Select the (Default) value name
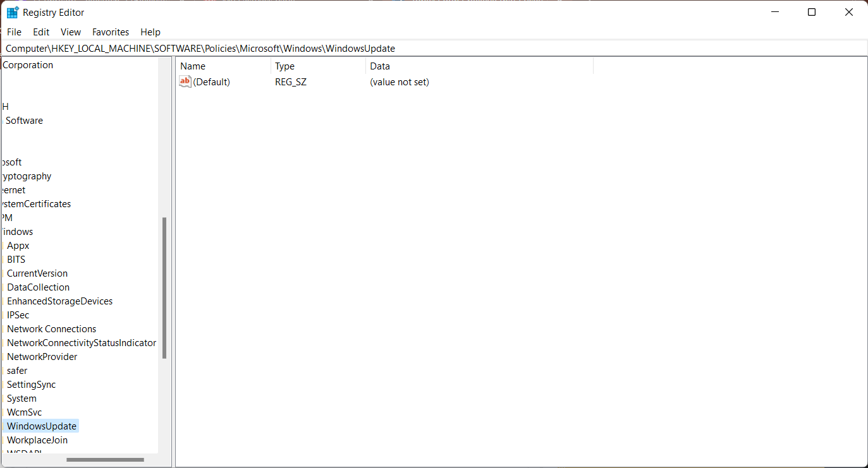868x468 pixels. 212,82
